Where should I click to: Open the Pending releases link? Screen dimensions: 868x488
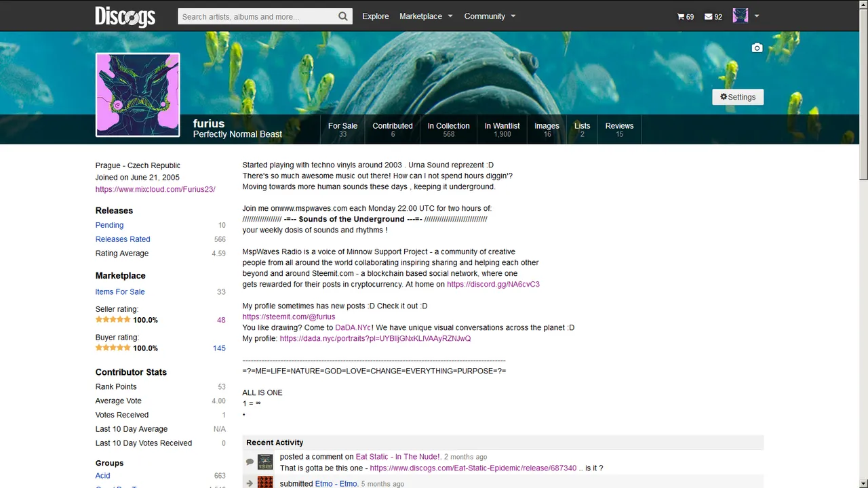pyautogui.click(x=109, y=225)
